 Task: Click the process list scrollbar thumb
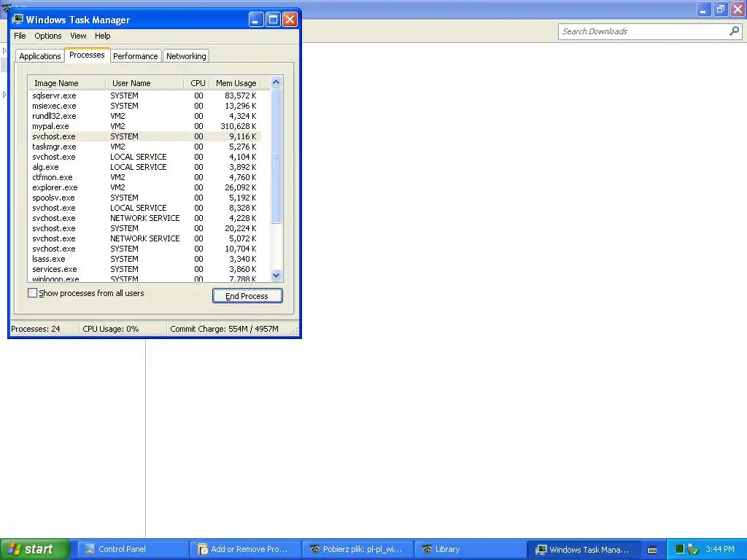pyautogui.click(x=276, y=156)
